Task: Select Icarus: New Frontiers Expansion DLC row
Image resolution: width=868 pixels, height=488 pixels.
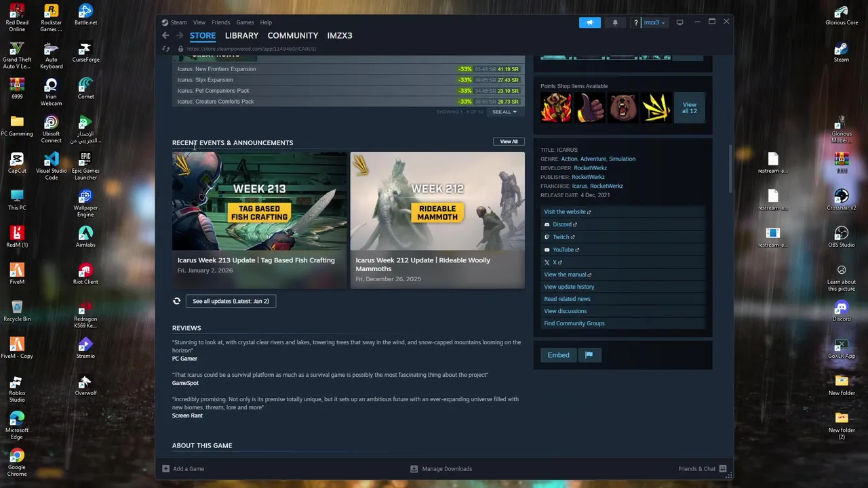Action: (348, 69)
